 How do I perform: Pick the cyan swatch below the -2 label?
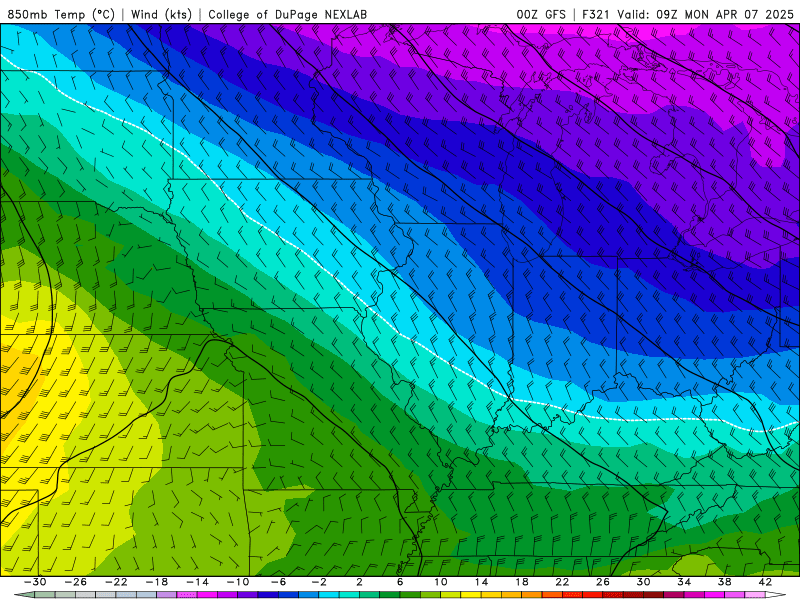(329, 595)
